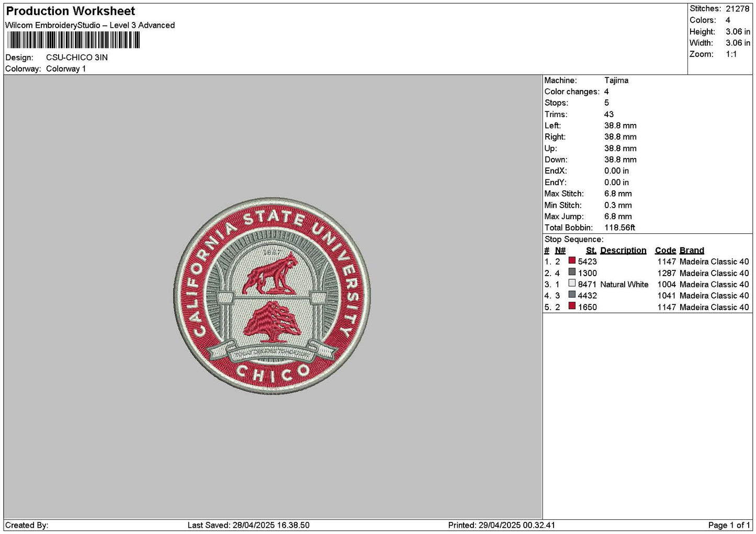Click the embroidered CSU Chico seal preview
The width and height of the screenshot is (756, 534).
point(272,296)
